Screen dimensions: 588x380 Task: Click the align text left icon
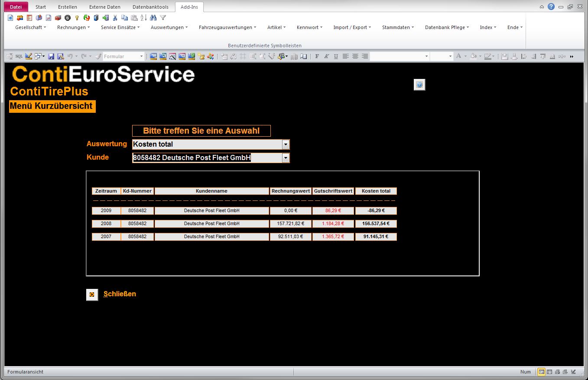pyautogui.click(x=345, y=56)
